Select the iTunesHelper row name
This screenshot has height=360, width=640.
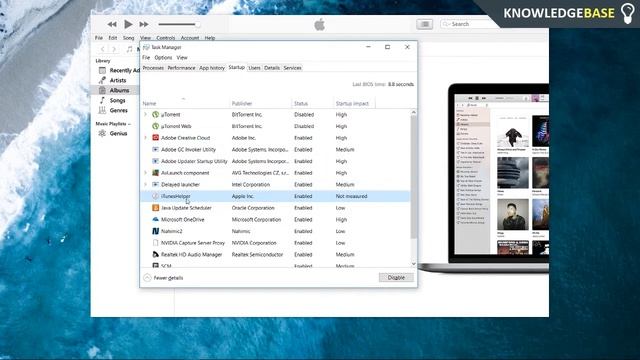click(176, 196)
